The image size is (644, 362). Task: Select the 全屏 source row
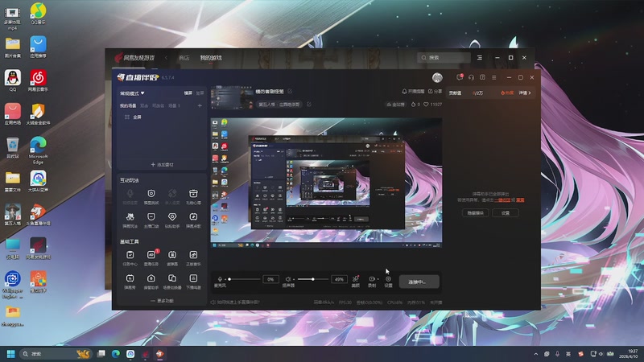pos(162,117)
